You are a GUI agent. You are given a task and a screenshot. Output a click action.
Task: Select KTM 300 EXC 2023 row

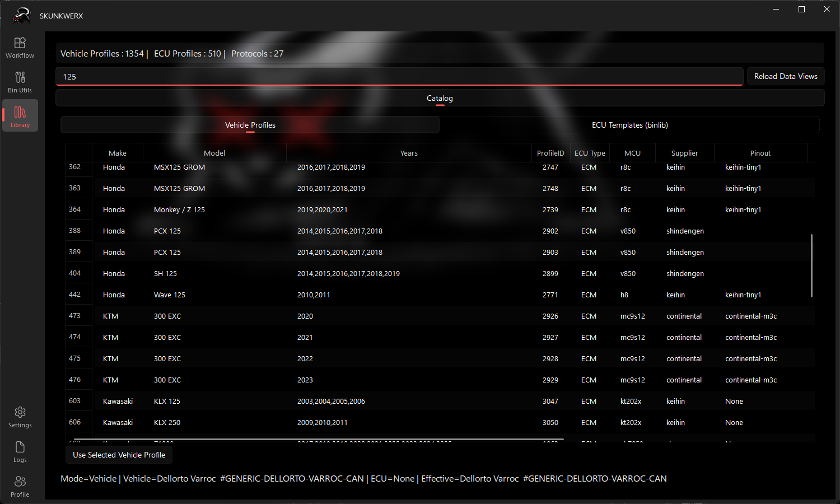click(x=440, y=380)
